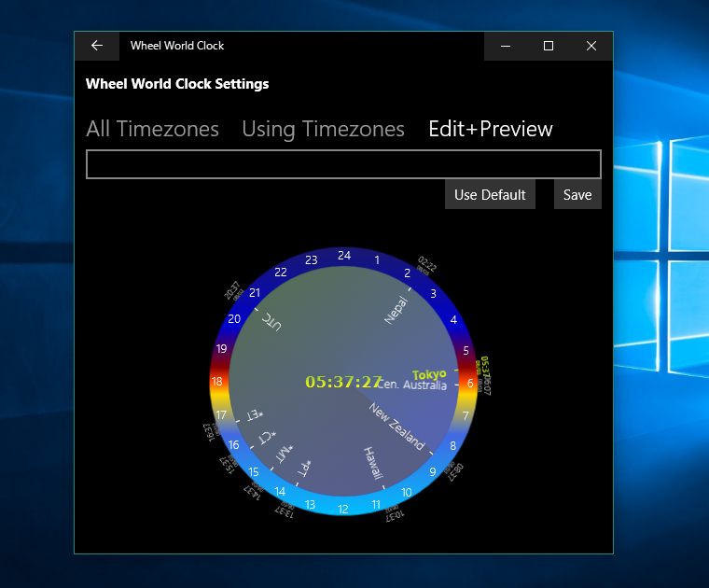Select the New Zealand timezone label
The image size is (709, 588).
coord(396,427)
